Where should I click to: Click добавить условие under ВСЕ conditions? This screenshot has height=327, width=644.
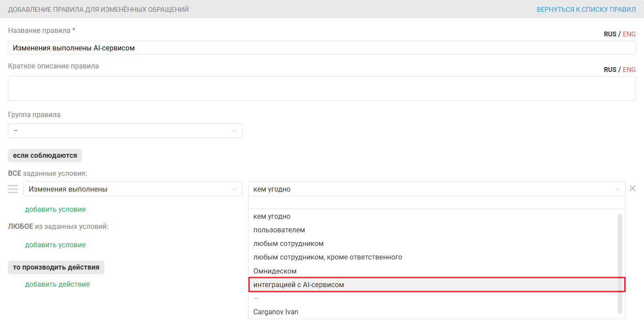coord(55,210)
